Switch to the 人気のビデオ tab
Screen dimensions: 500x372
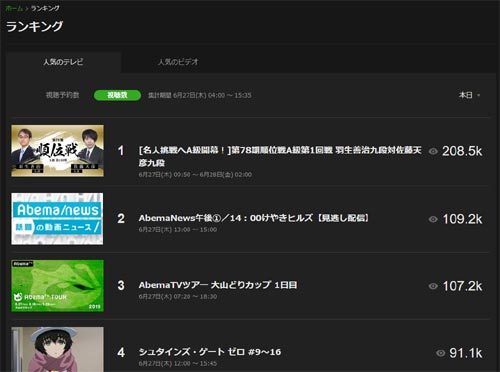click(178, 62)
